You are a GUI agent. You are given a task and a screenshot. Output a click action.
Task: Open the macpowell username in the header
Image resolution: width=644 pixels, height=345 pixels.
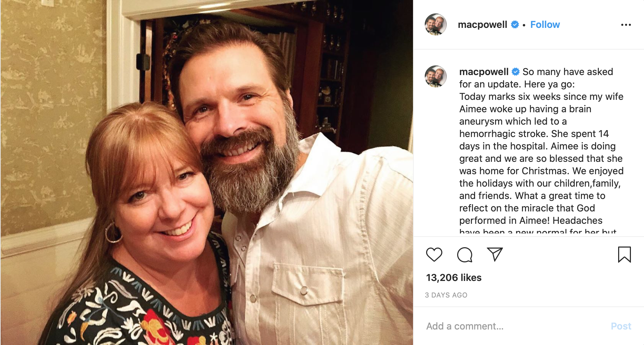482,25
